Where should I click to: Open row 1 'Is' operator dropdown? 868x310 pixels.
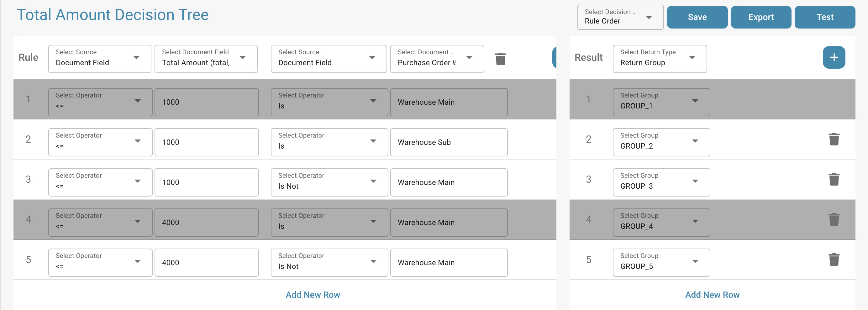click(x=329, y=102)
